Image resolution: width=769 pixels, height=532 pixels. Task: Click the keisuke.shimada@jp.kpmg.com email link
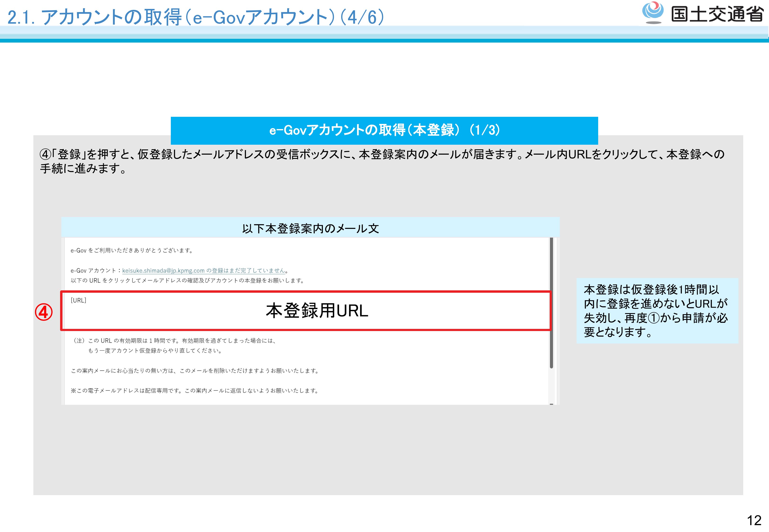[163, 271]
